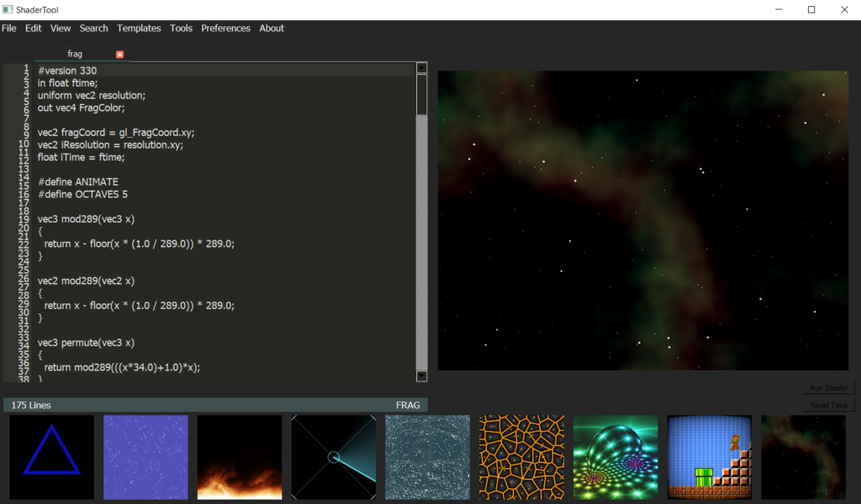Click the ShaderTool icon in the title bar
Screen dimensions: 861x504
(8, 9)
